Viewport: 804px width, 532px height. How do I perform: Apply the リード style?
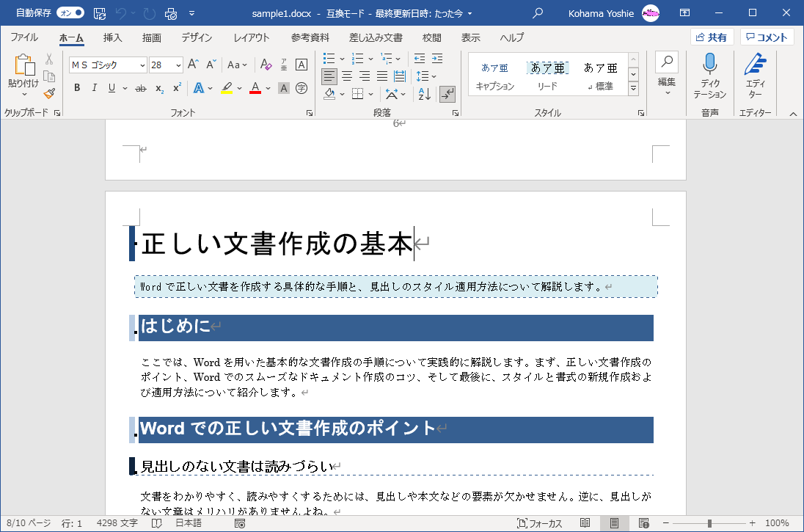547,75
